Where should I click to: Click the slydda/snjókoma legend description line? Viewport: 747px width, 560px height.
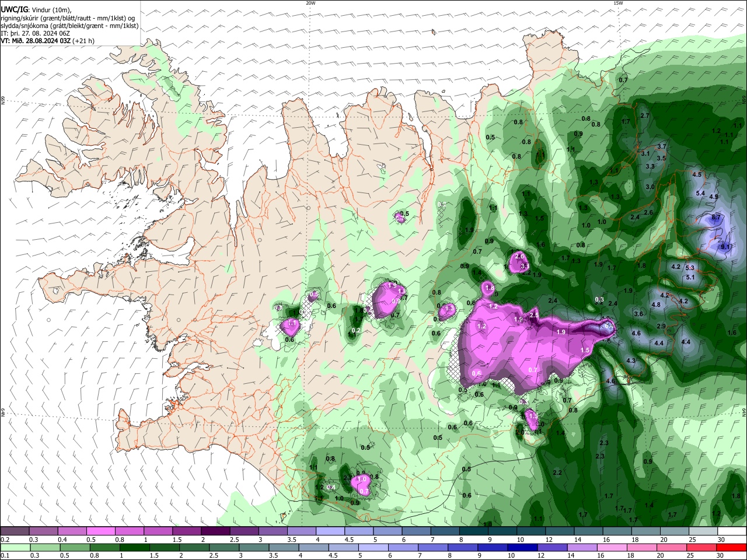click(x=69, y=26)
